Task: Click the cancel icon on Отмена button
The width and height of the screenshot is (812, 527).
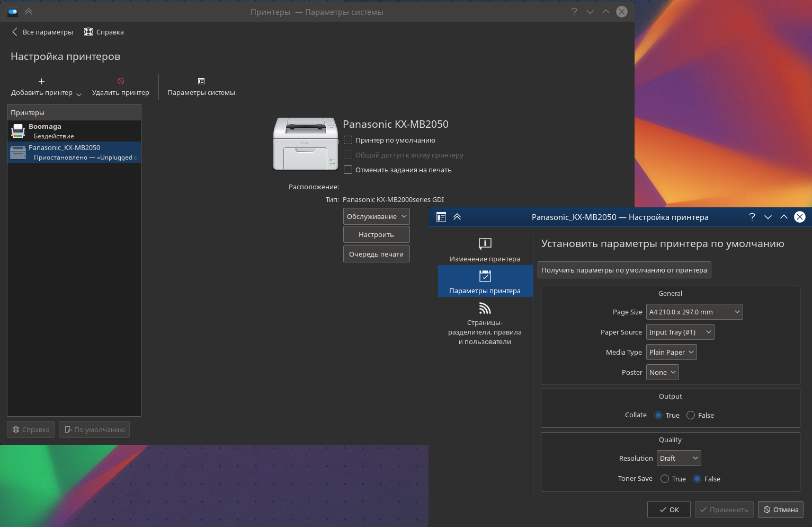Action: pos(767,510)
